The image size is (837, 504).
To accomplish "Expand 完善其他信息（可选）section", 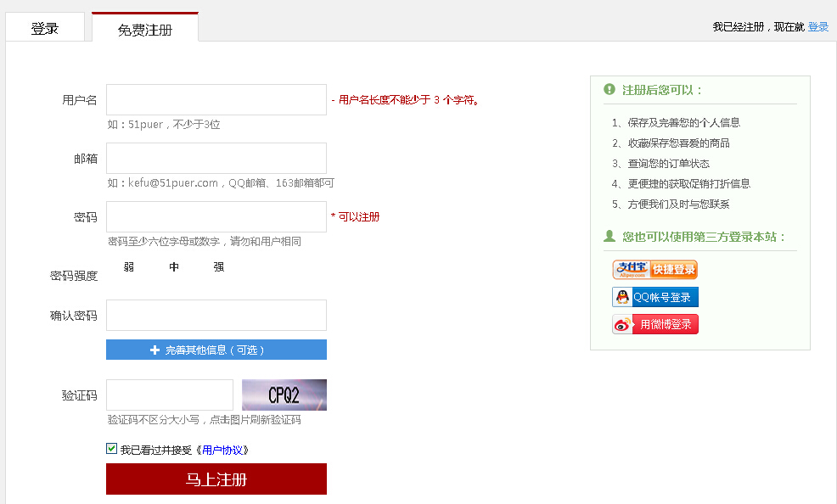I will click(216, 350).
